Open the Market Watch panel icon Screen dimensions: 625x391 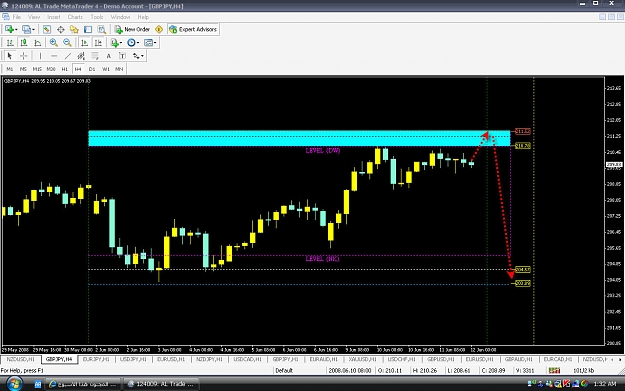[47, 29]
